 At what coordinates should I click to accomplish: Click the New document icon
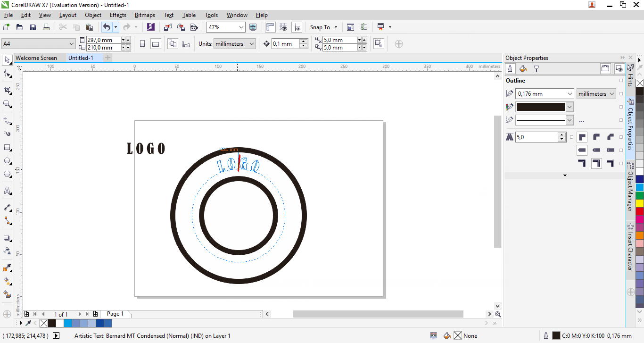[x=7, y=27]
